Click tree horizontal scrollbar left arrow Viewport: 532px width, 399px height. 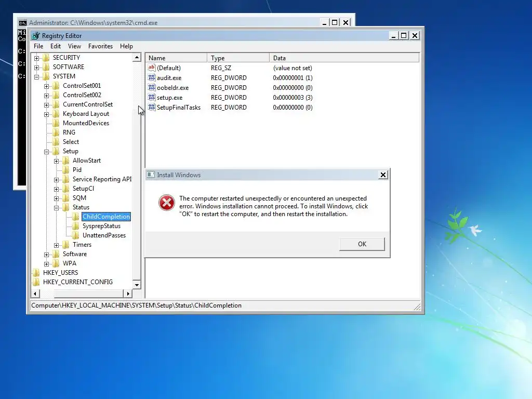[x=35, y=294]
